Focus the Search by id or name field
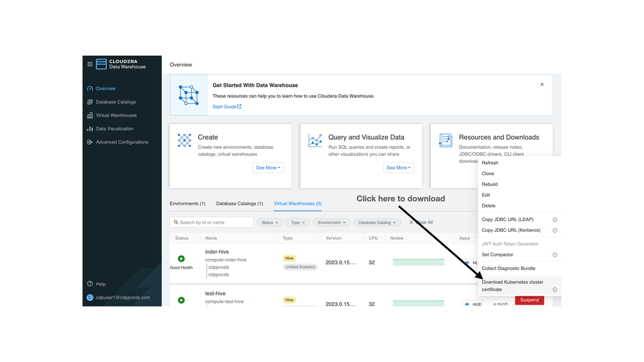Screen dimensions: 644x362 point(211,222)
